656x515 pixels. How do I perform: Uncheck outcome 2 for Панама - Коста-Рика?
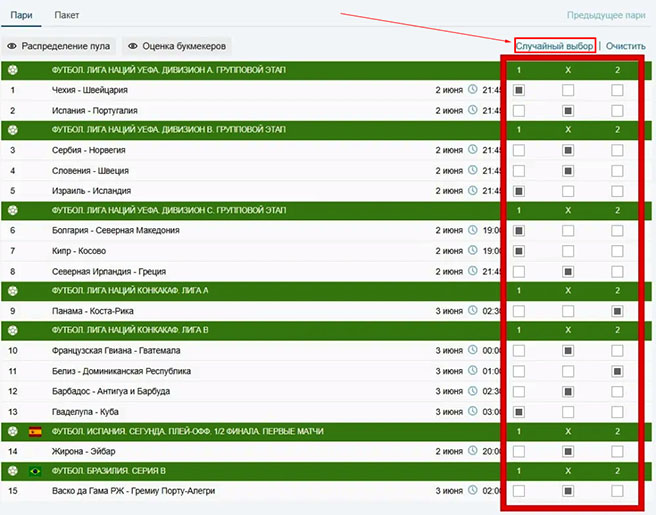click(617, 311)
